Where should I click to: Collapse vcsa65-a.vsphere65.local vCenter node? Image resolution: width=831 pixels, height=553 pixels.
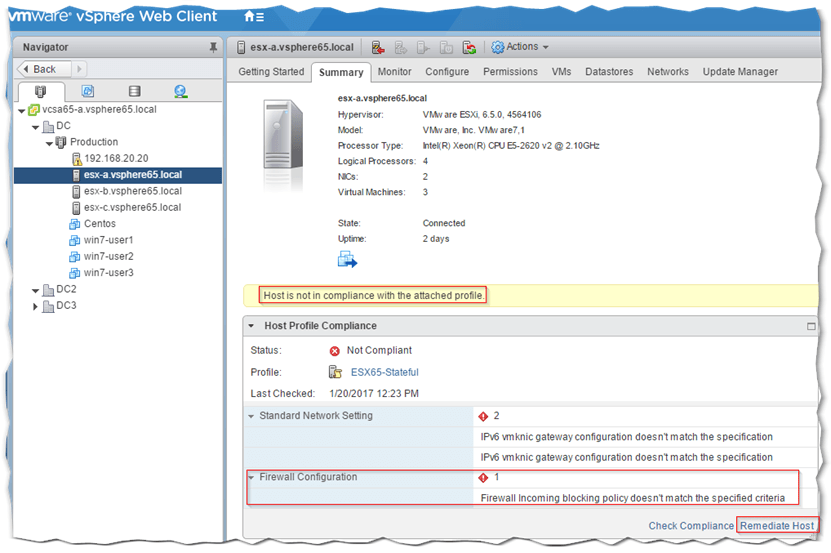click(x=22, y=111)
